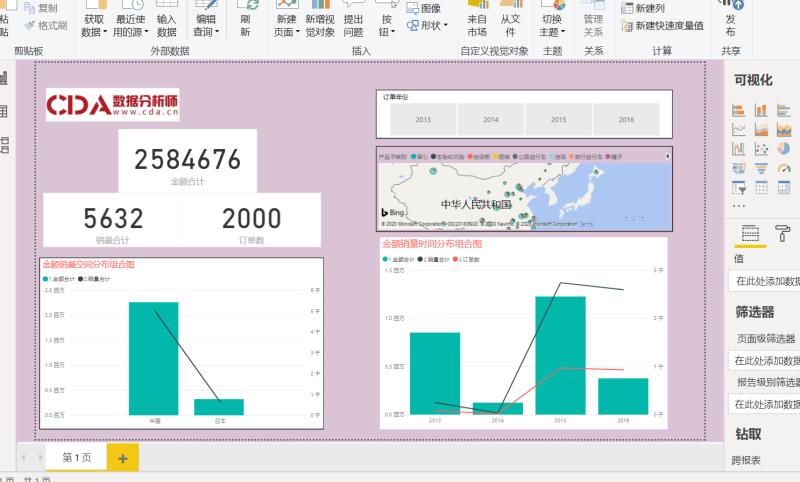The width and height of the screenshot is (800, 482).
Task: Select 2016 in the 订单年份 slicer
Action: coord(627,119)
